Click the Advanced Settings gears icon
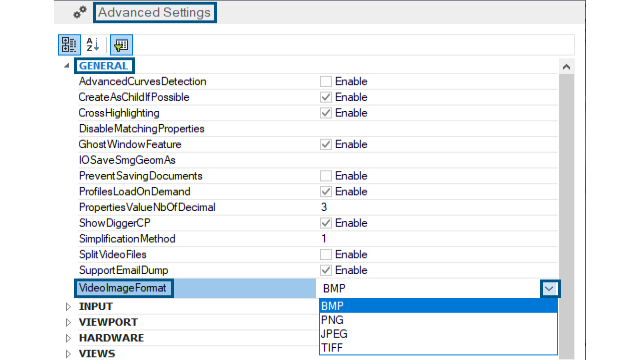The height and width of the screenshot is (360, 640). pos(80,13)
